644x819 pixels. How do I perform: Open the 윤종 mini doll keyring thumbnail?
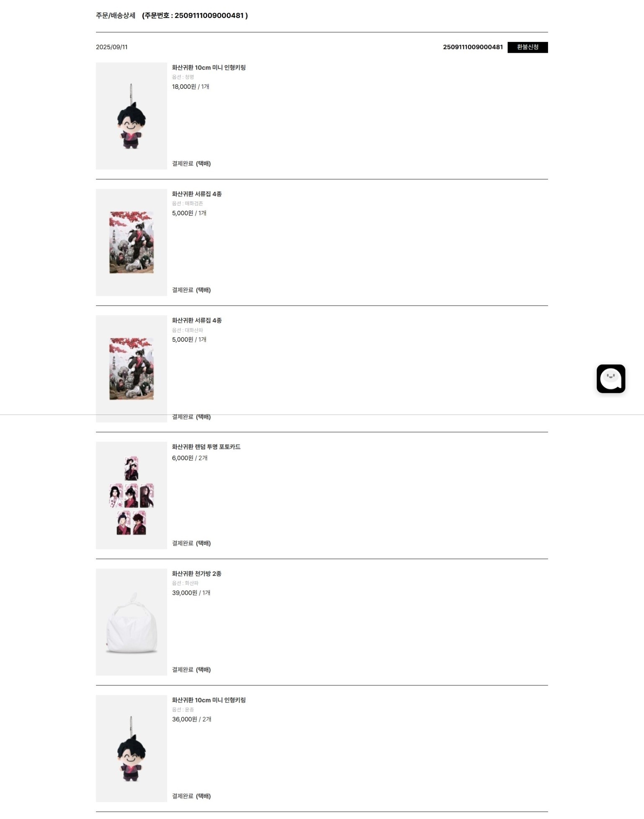click(x=131, y=748)
